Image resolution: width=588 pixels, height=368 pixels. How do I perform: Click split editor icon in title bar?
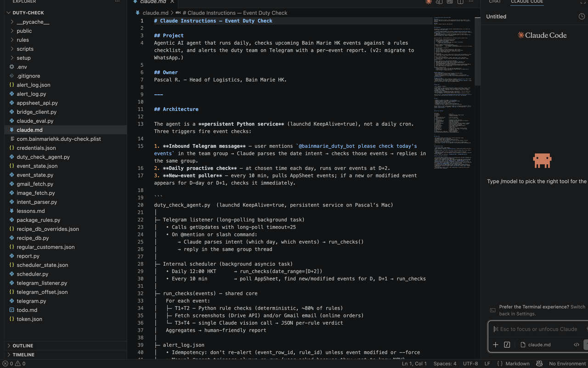pyautogui.click(x=461, y=2)
